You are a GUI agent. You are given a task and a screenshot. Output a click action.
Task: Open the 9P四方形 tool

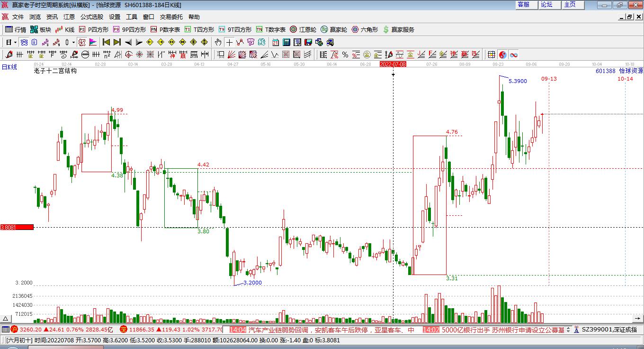click(129, 29)
